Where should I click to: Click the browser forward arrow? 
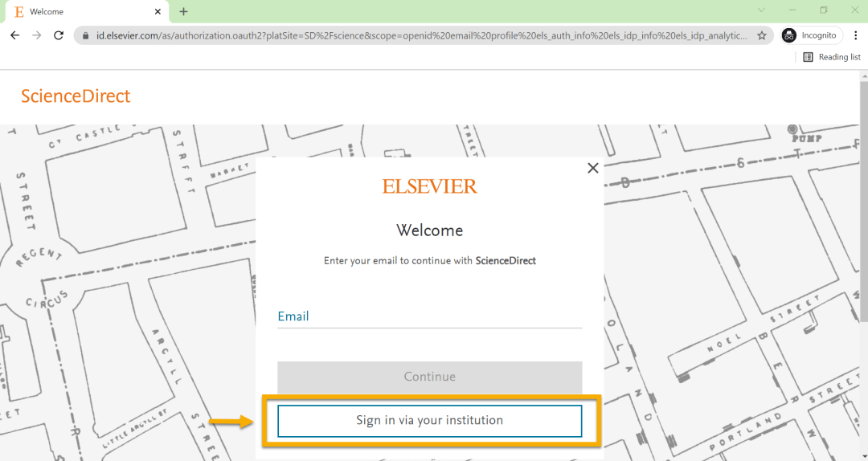point(36,35)
